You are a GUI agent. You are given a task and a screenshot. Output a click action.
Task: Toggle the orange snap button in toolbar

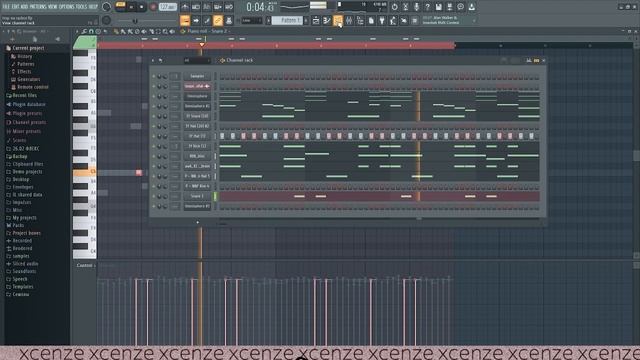coord(185,20)
